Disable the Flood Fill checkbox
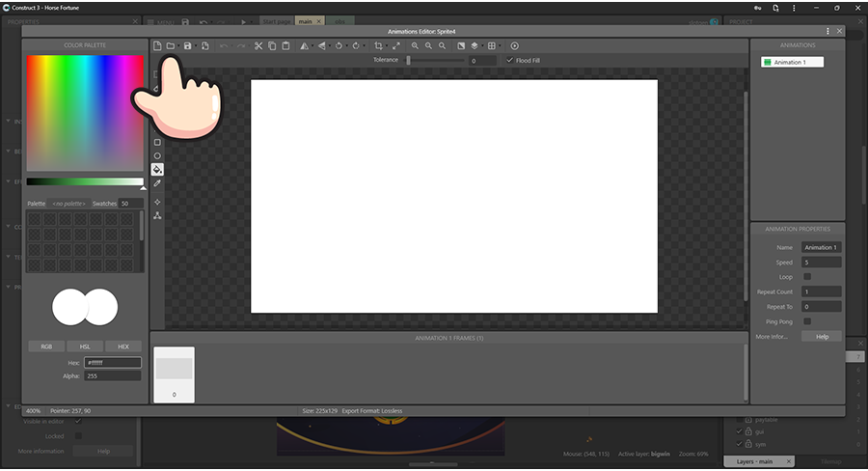Viewport: 868px width, 471px height. tap(510, 60)
